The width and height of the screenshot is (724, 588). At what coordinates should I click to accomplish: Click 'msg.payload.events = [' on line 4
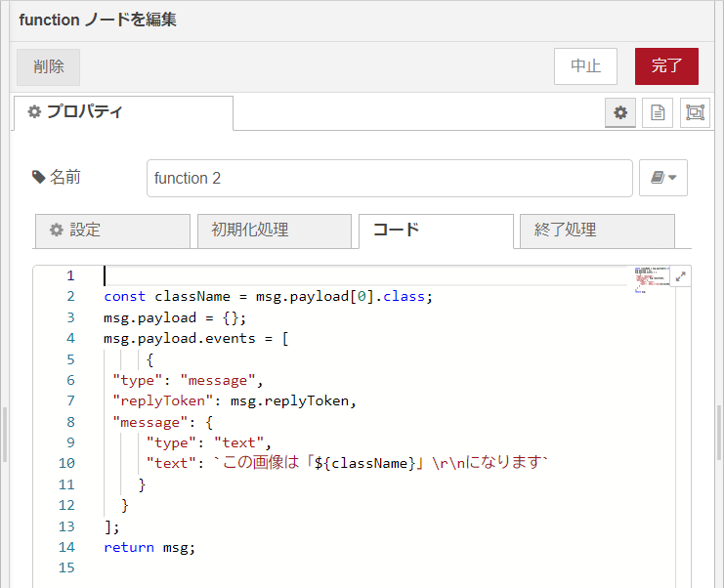[x=196, y=338]
